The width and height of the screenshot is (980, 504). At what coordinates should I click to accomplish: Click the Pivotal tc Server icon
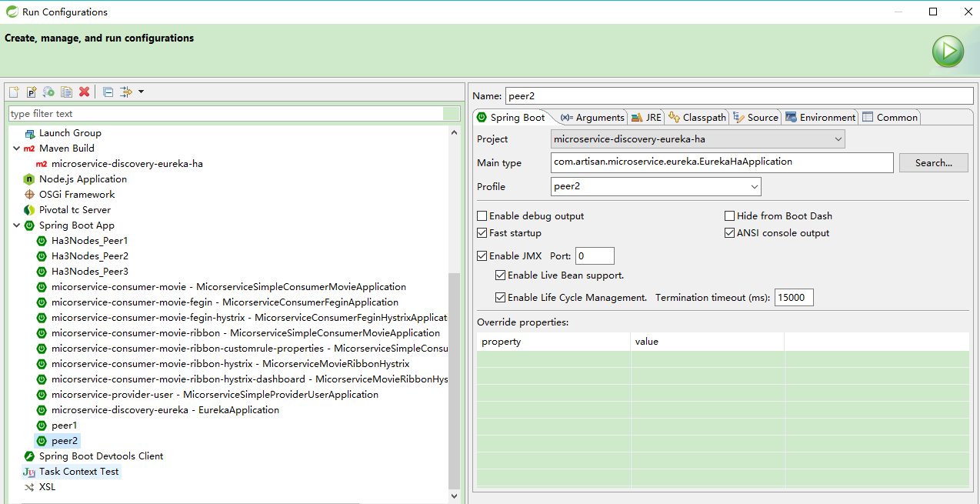click(x=29, y=210)
